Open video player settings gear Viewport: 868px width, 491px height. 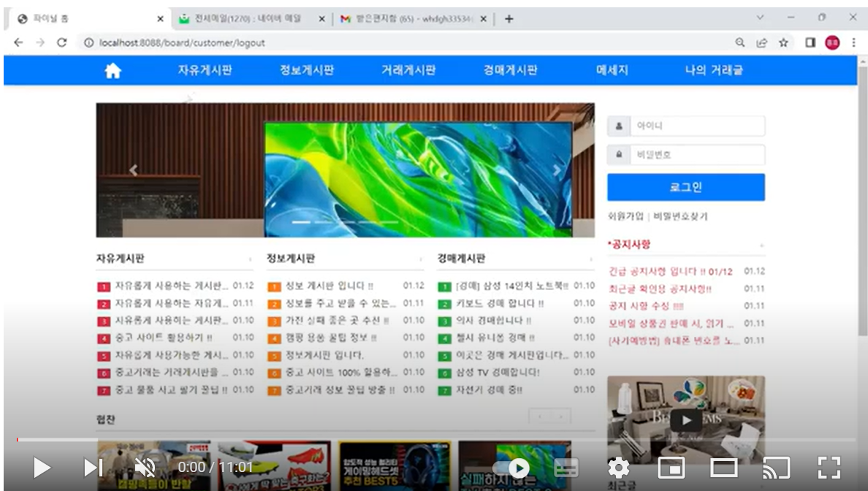[618, 468]
